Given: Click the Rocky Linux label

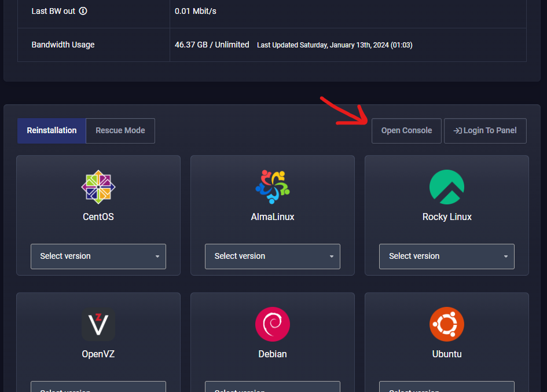Looking at the screenshot, I should (x=447, y=217).
